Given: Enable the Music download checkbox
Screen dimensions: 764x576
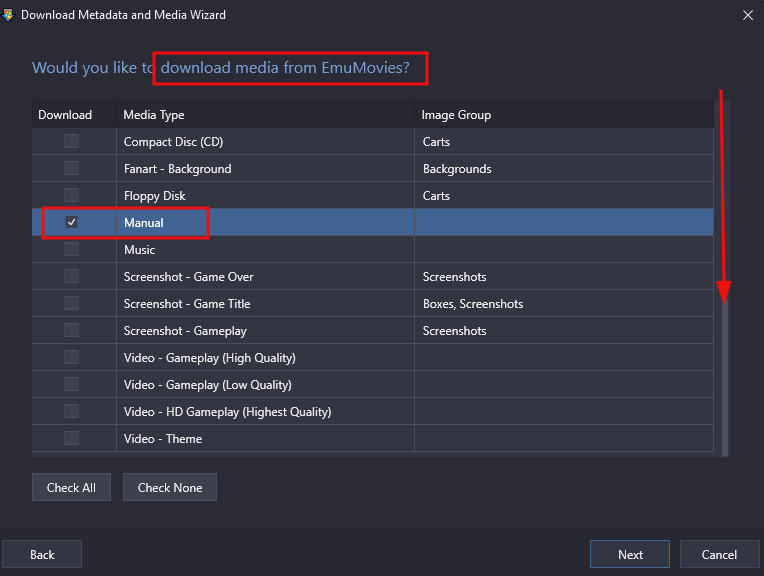Looking at the screenshot, I should pyautogui.click(x=72, y=249).
